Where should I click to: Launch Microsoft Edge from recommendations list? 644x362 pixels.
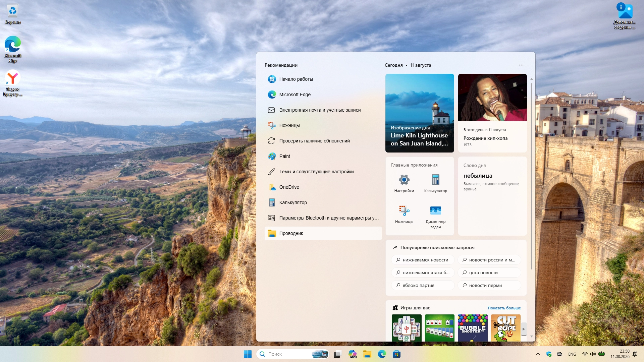click(323, 95)
